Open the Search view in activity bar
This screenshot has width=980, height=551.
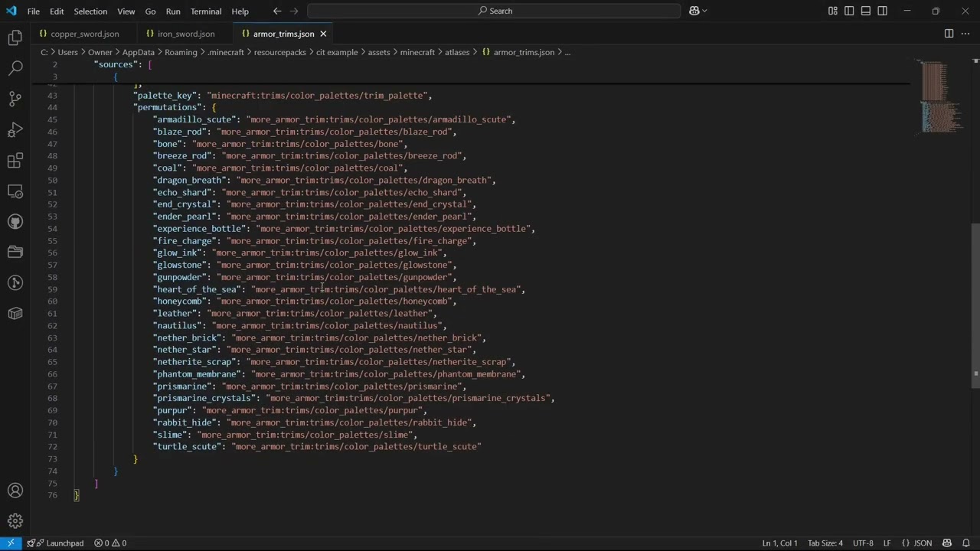(x=15, y=68)
